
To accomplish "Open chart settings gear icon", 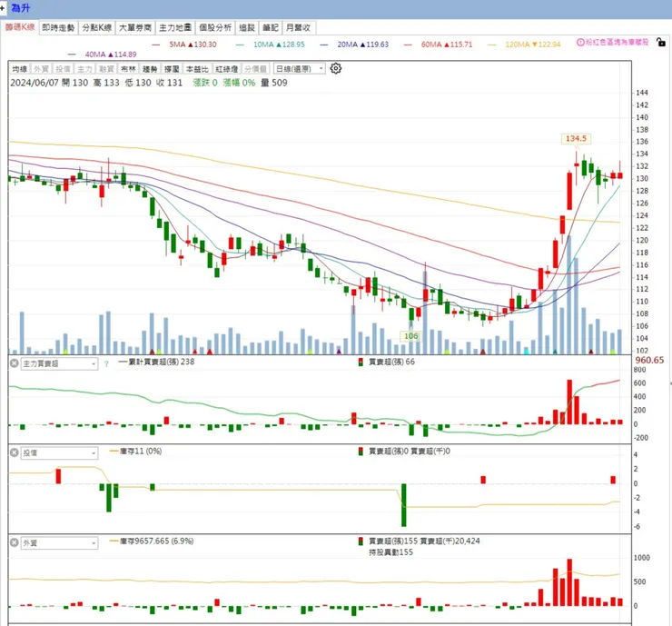I will (x=336, y=69).
